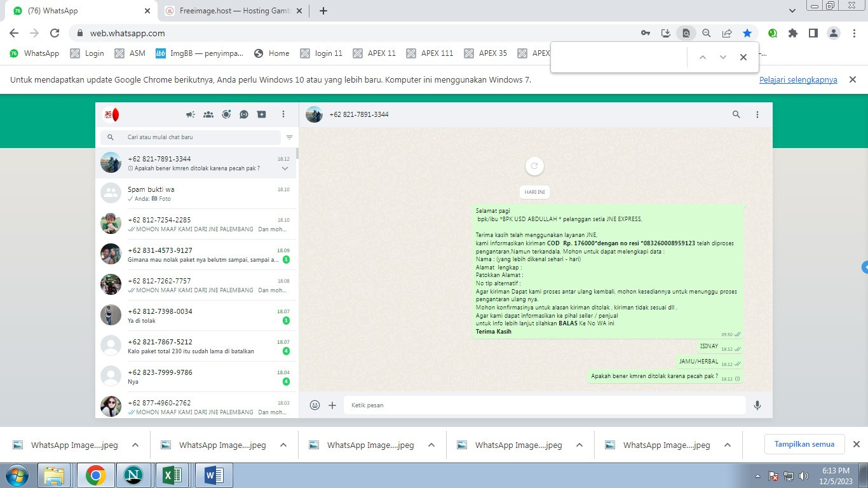Jump to the next find-in-page result
This screenshot has width=868, height=488.
(x=723, y=57)
